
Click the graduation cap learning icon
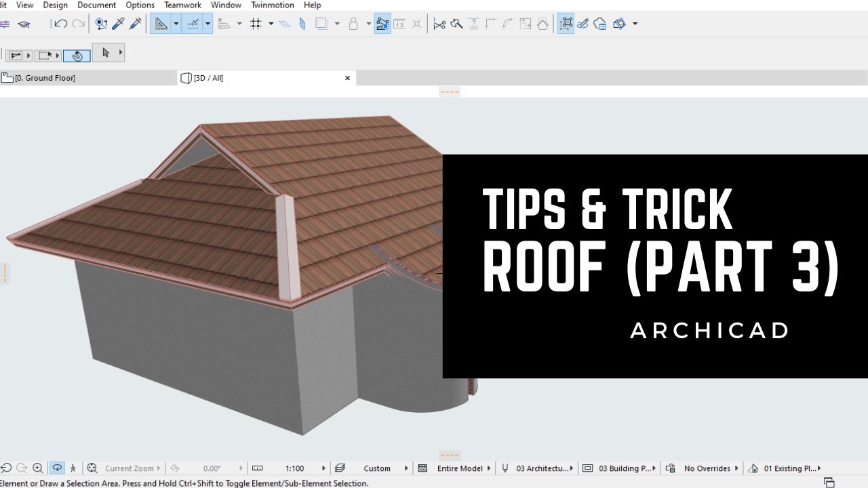pos(24,24)
